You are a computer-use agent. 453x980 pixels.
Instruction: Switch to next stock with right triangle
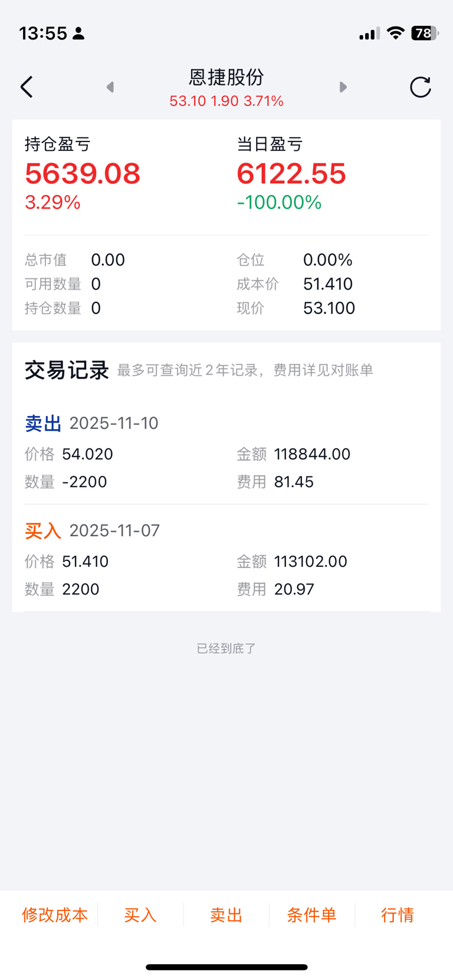343,87
